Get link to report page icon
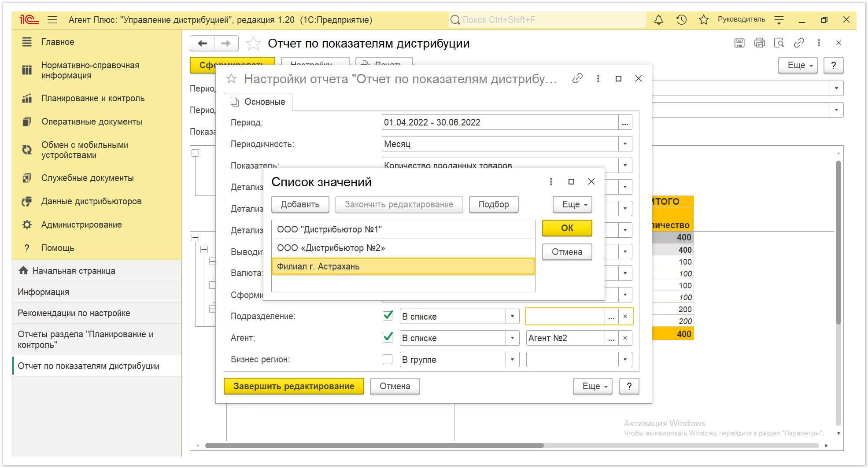Viewport: 868px width, 468px height. (x=799, y=43)
